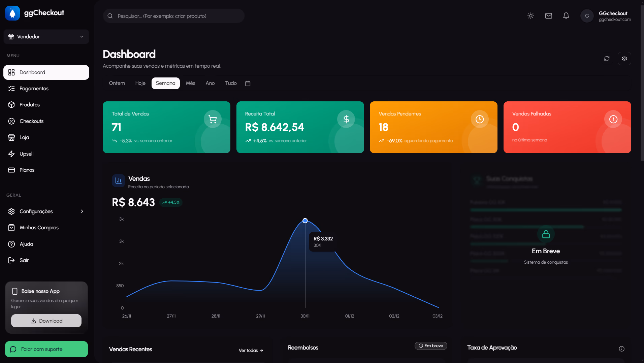Click the Sair logout icon
Screen dimensions: 644x363
tap(11, 260)
